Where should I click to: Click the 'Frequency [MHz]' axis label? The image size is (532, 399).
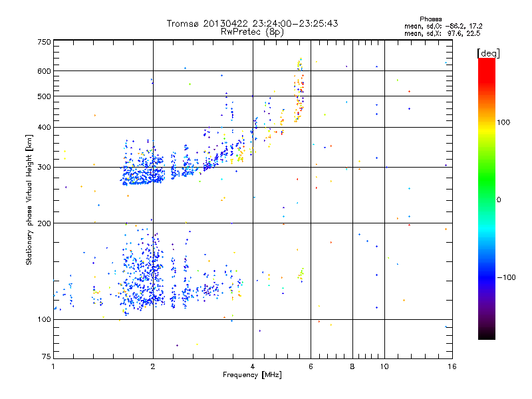[252, 375]
